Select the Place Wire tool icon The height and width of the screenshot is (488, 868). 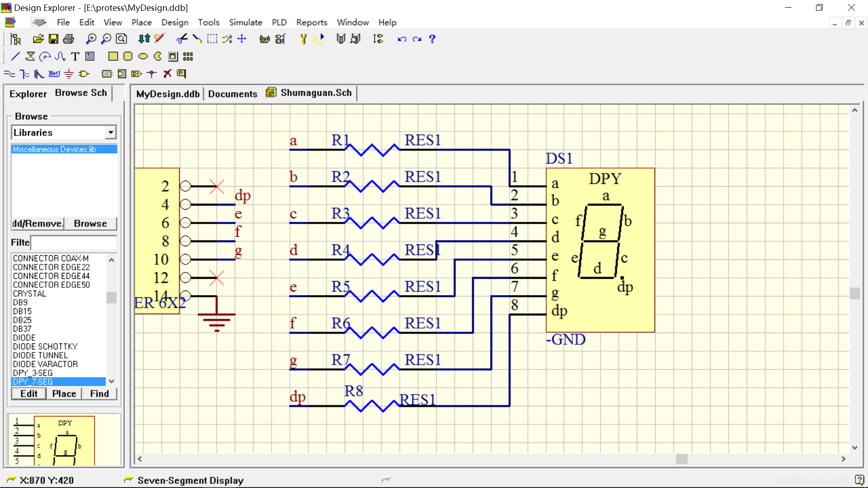(x=9, y=74)
